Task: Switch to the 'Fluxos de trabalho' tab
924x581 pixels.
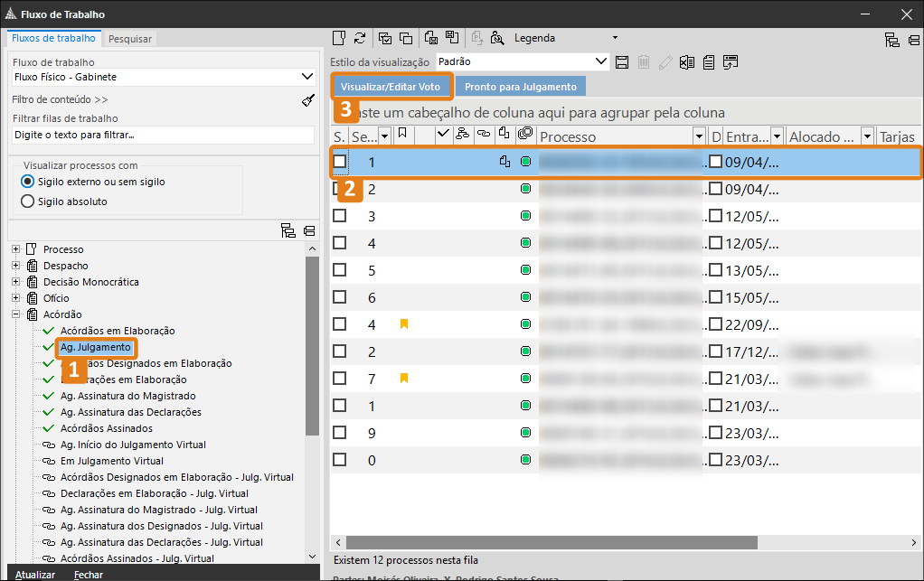Action: click(x=53, y=38)
